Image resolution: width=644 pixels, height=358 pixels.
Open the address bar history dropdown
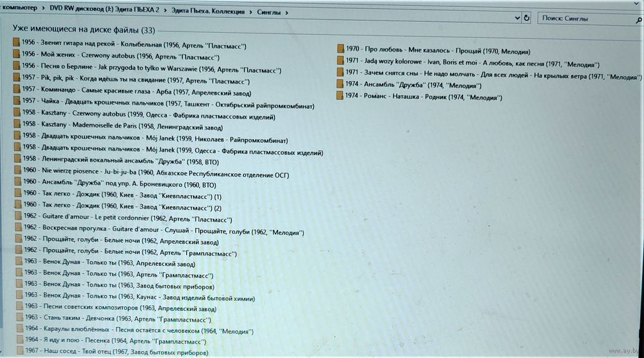(x=517, y=17)
